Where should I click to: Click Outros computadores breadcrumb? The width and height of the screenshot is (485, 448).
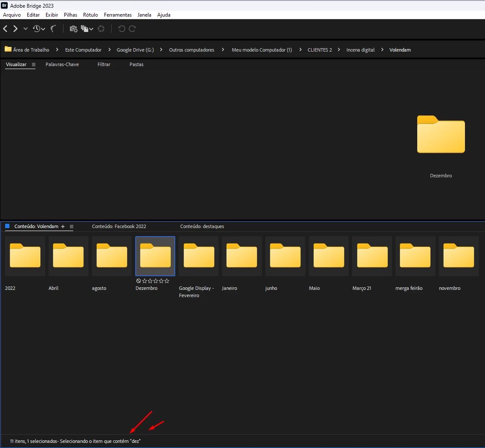tap(191, 50)
